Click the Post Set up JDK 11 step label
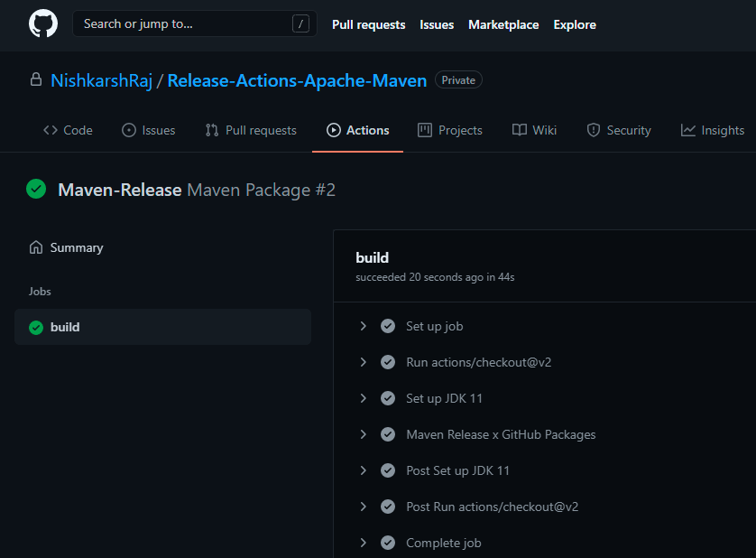Viewport: 756px width, 558px height. pyautogui.click(x=457, y=470)
